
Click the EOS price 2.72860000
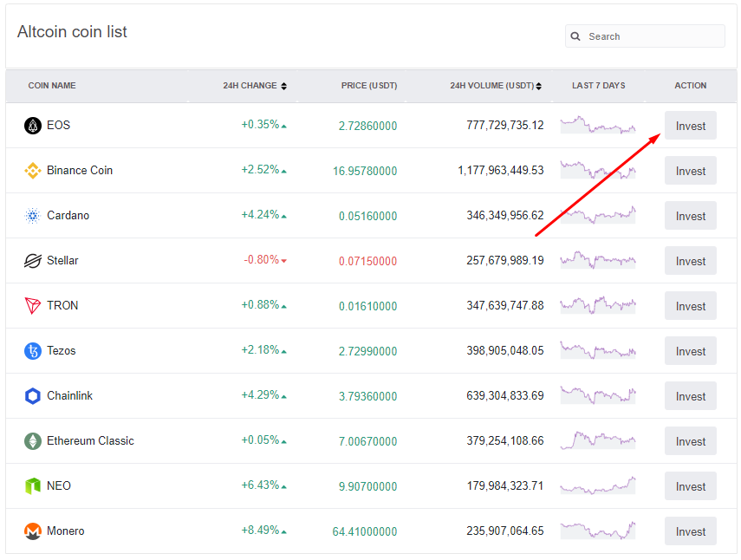[367, 126]
